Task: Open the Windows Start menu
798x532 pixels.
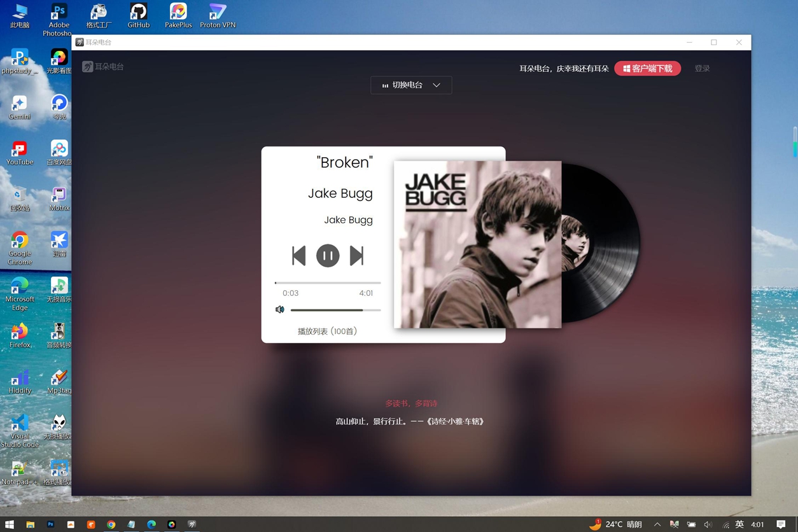Action: (10, 524)
